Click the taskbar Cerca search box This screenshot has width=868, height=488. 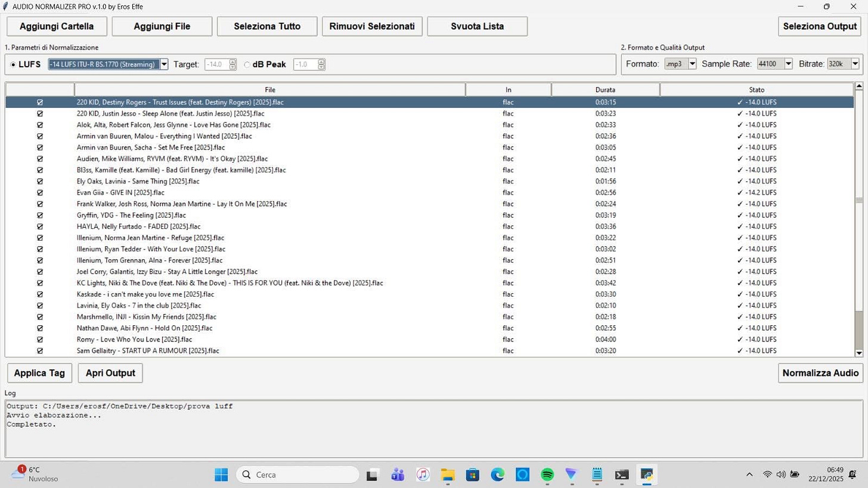point(297,475)
